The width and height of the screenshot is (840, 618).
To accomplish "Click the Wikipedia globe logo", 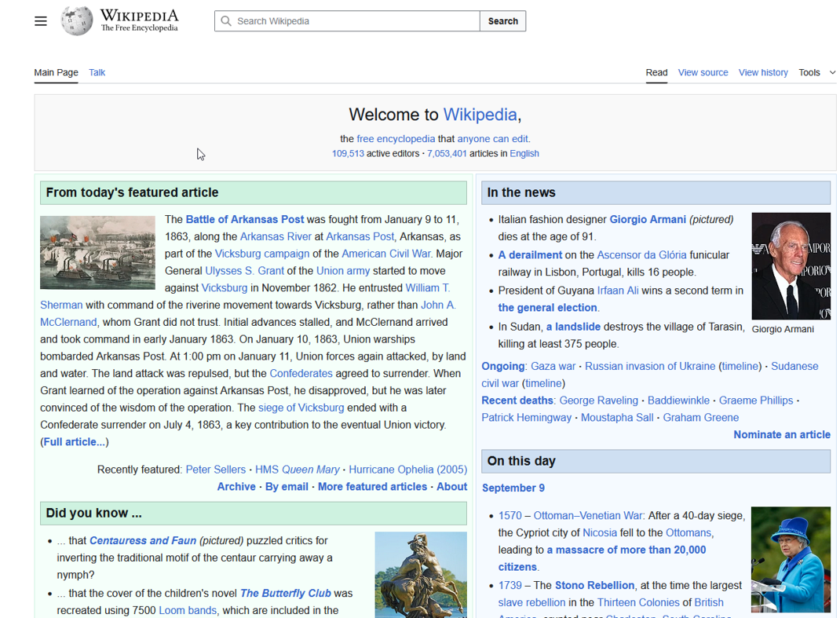I will tap(76, 20).
